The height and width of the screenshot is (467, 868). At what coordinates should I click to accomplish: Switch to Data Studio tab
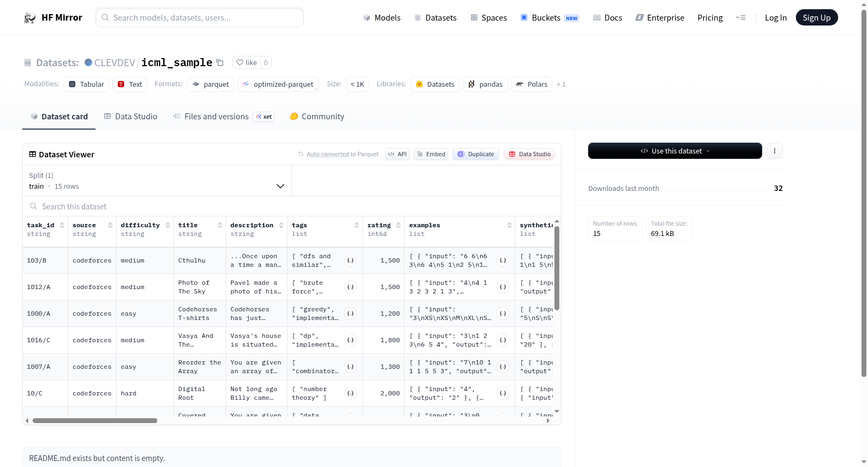(131, 117)
